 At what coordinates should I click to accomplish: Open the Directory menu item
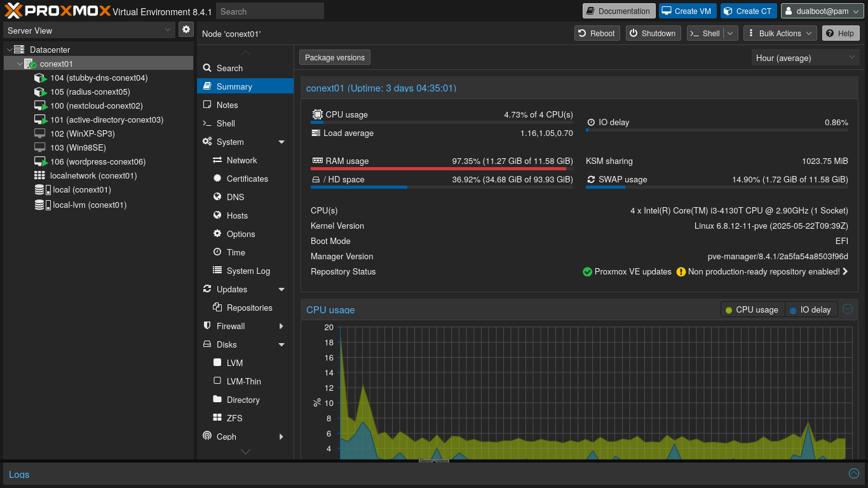[245, 400]
